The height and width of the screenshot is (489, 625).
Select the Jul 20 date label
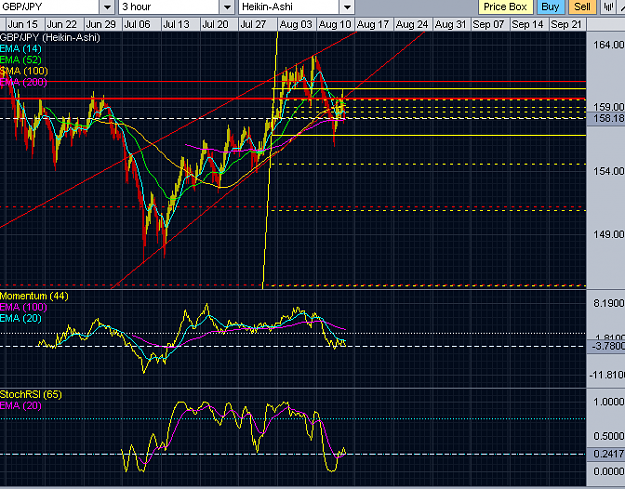[215, 24]
